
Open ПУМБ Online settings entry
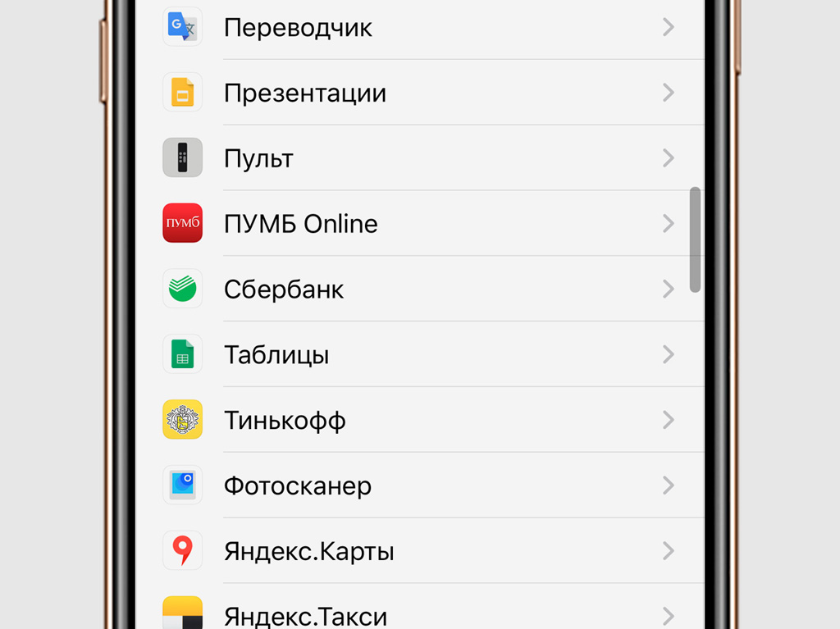(421, 223)
